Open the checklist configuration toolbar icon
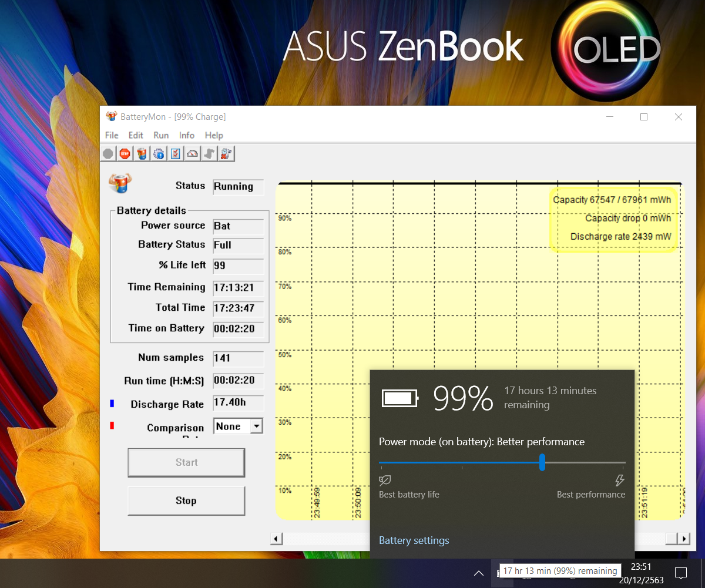 [176, 154]
